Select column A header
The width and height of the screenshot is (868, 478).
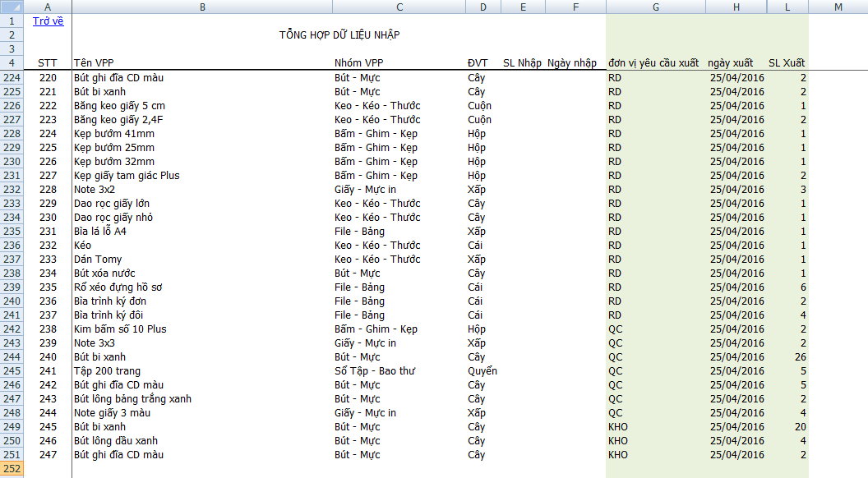pos(48,7)
